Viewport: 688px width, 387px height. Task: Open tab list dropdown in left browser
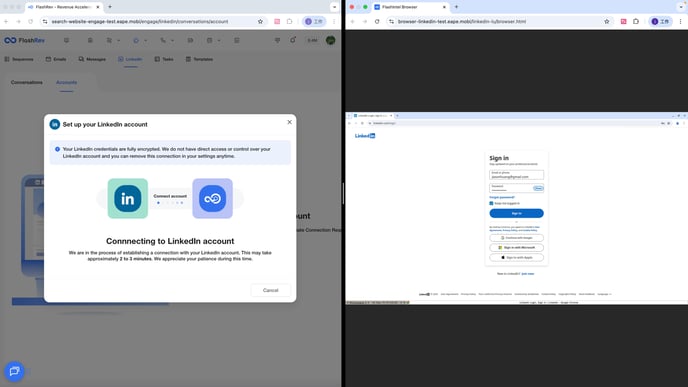[334, 7]
